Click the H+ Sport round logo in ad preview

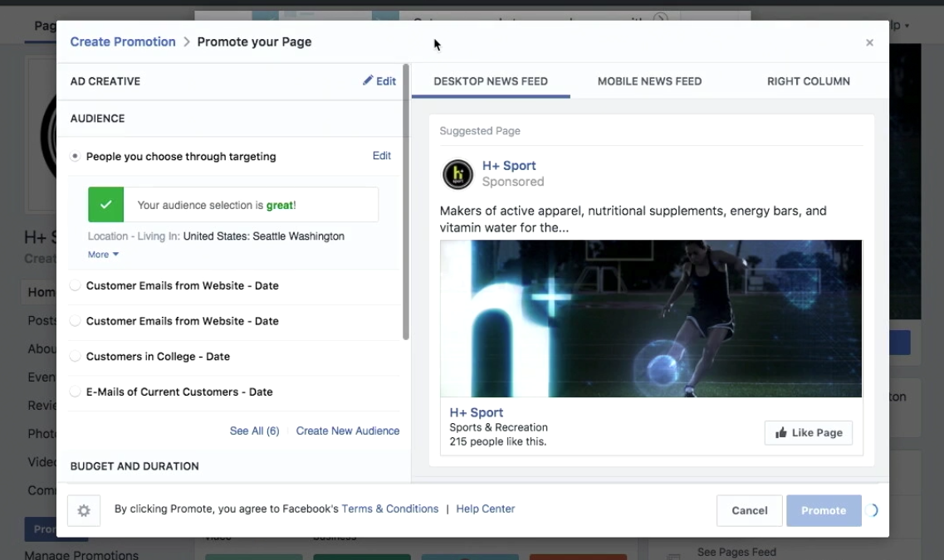coord(457,174)
